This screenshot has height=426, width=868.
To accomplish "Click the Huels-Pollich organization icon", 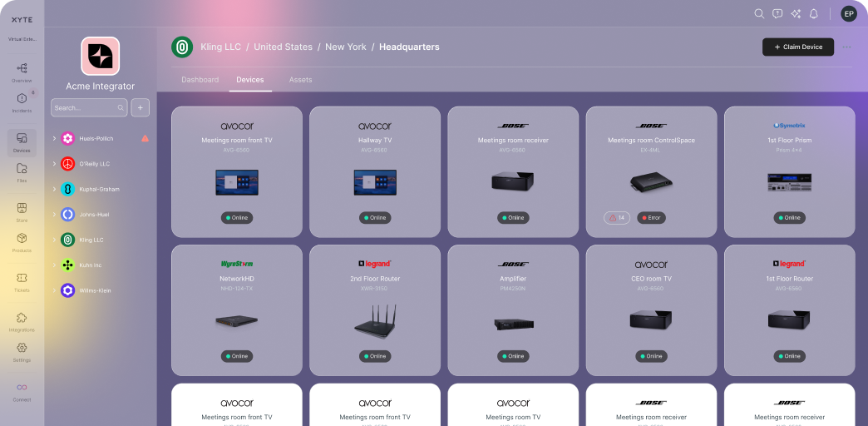I will click(67, 138).
